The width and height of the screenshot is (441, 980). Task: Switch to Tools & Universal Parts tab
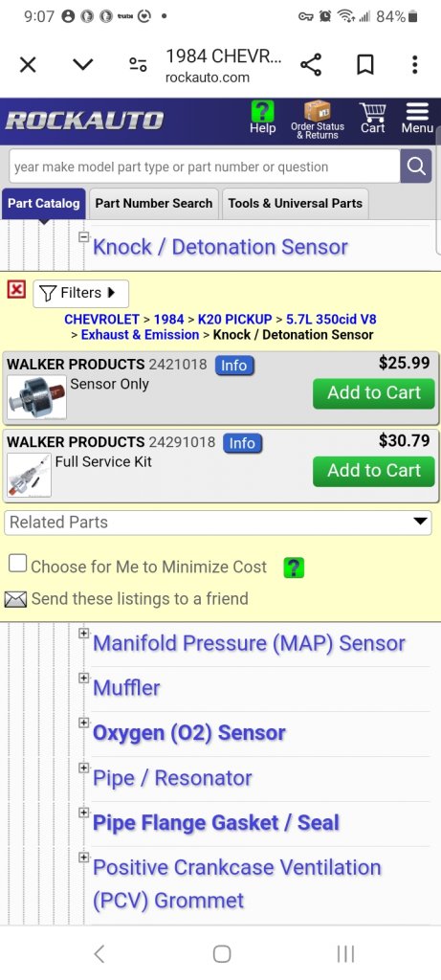(295, 204)
